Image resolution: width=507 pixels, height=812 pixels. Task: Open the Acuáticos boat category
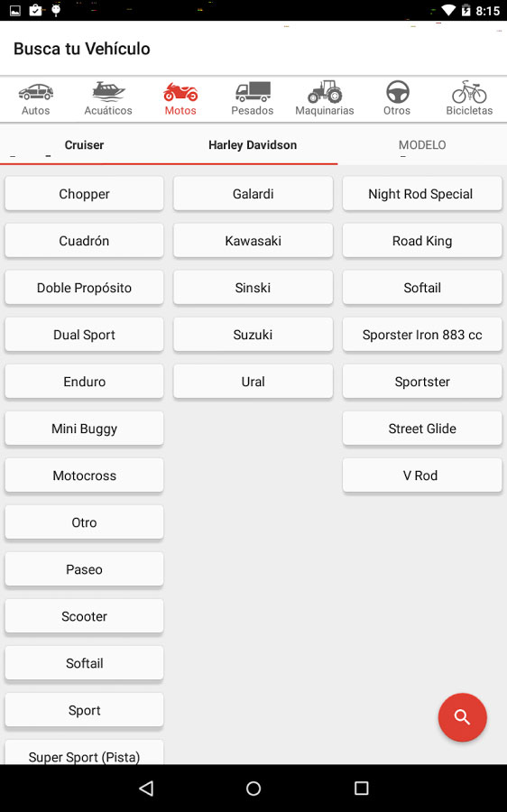click(x=108, y=91)
